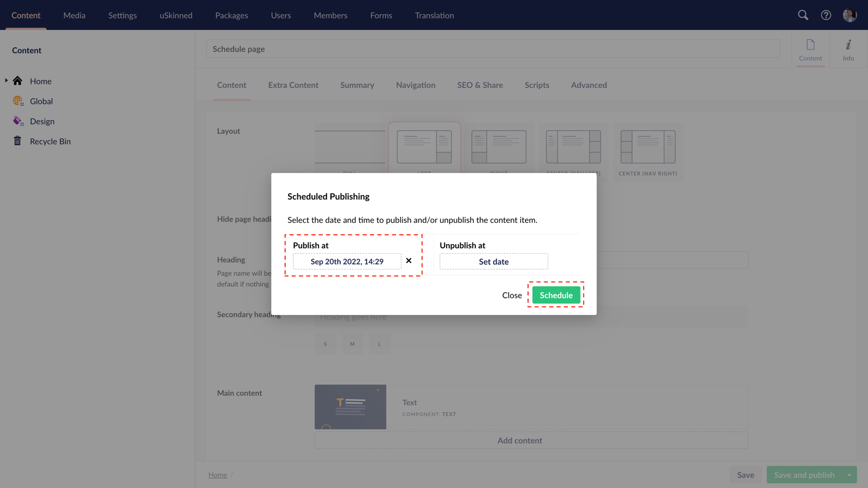868x488 pixels.
Task: Click Set date under Unpublish at
Action: (493, 261)
